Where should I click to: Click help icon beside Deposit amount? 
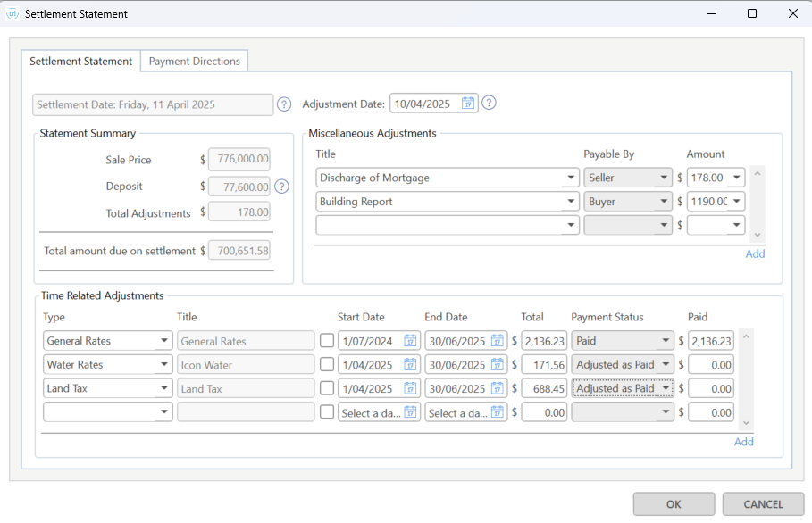[281, 187]
